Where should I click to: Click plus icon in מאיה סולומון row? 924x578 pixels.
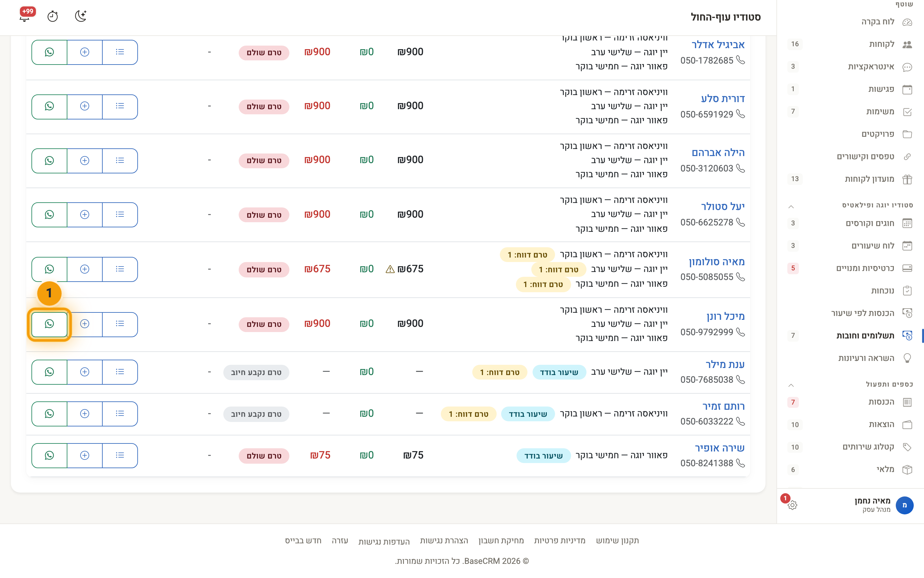click(85, 269)
